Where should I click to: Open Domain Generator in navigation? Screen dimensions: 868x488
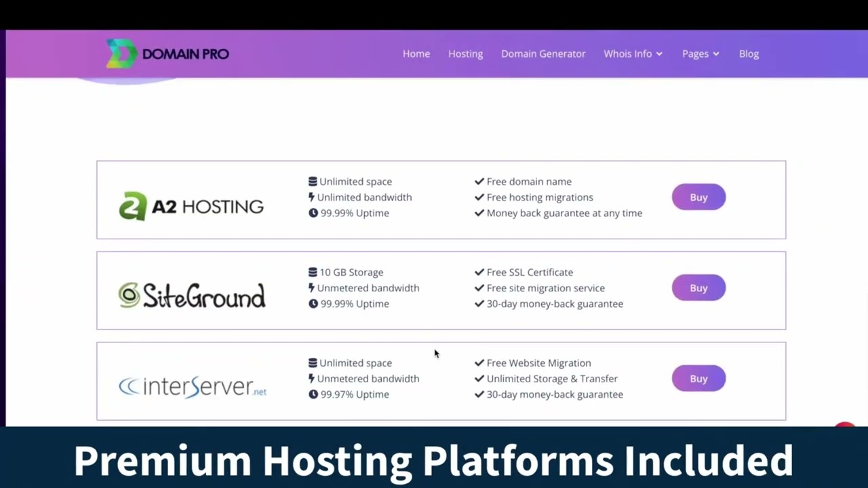[543, 54]
